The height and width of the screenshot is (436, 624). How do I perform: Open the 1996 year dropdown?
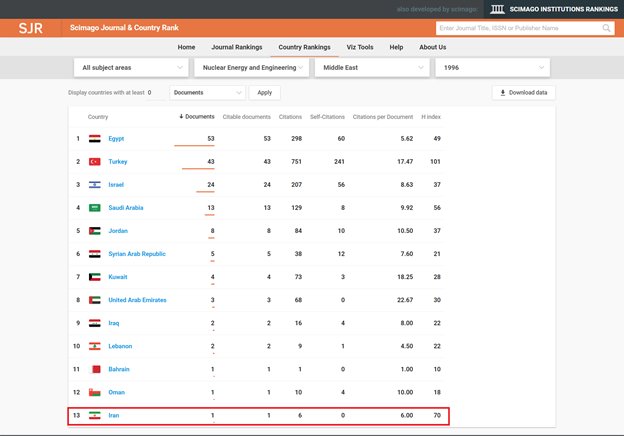click(491, 67)
